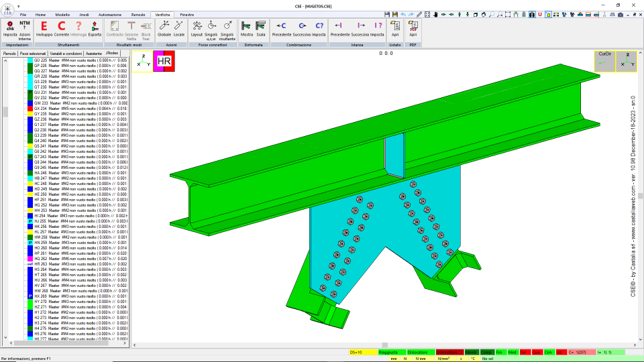Toggle Med status indicator

pos(513,352)
